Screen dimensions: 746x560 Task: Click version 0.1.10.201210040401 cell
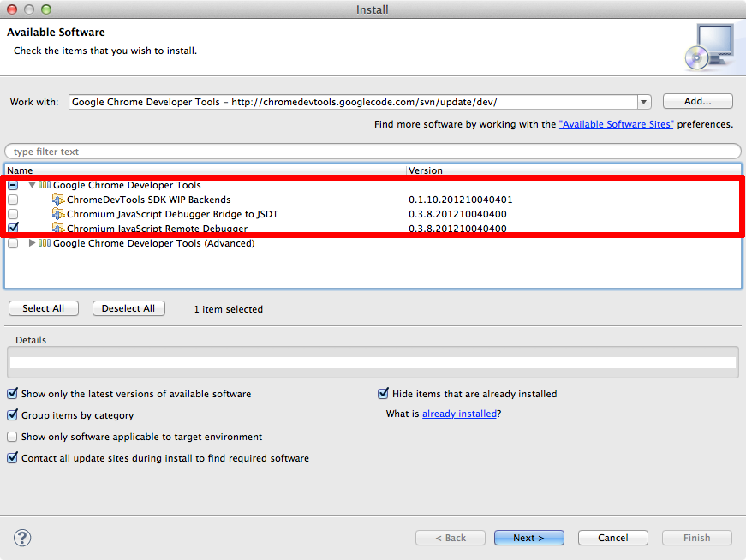click(460, 200)
